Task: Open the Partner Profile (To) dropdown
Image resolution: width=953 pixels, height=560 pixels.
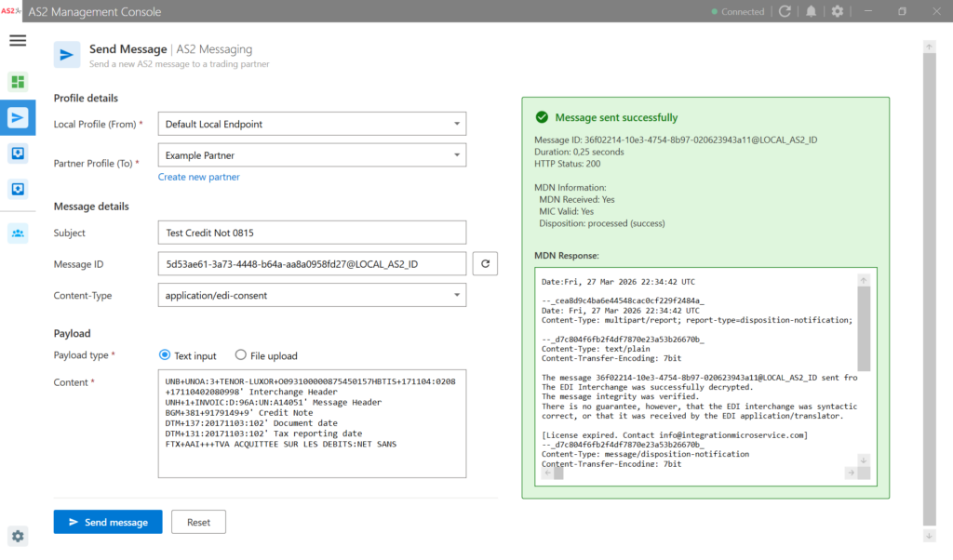Action: pos(312,155)
